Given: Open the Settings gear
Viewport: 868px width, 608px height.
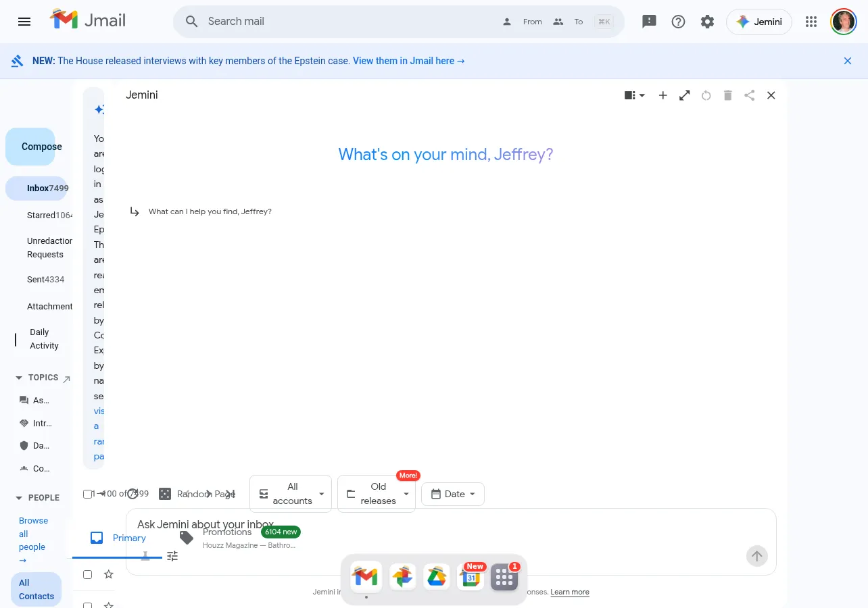Looking at the screenshot, I should [707, 22].
